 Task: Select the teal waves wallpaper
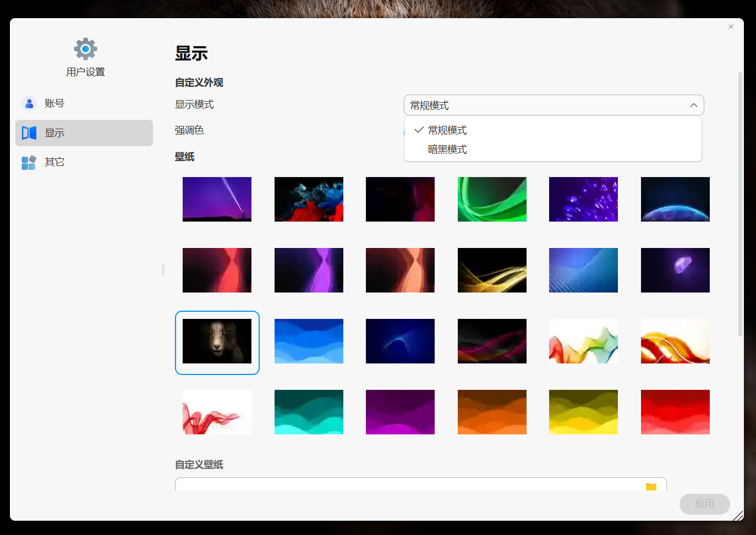pos(309,412)
